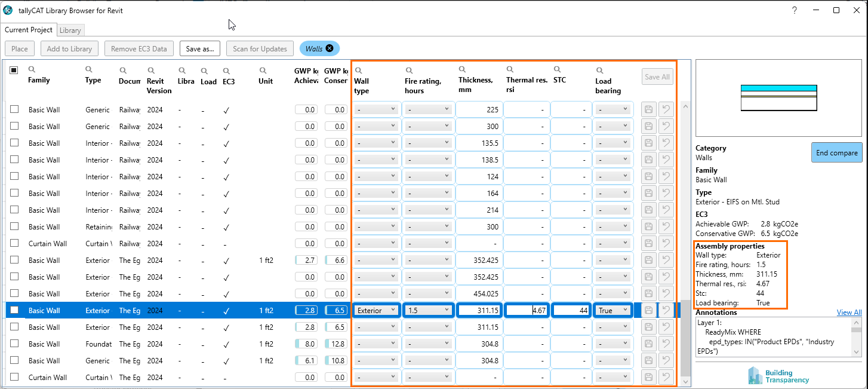This screenshot has height=389, width=868.
Task: Click the Thermal res. field showing 4.67
Action: pyautogui.click(x=527, y=310)
